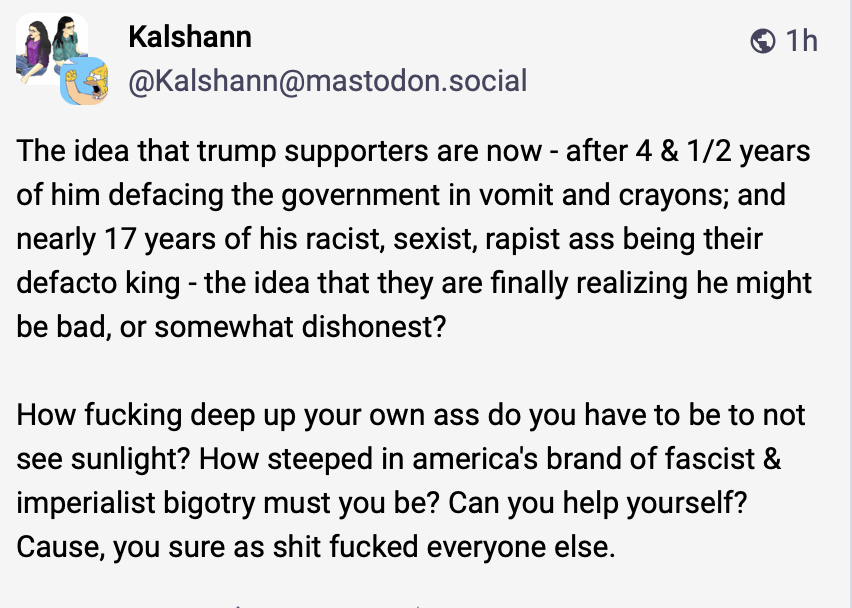Click the small yelling-cartoon overlay avatar
The height and width of the screenshot is (608, 852).
[84, 81]
